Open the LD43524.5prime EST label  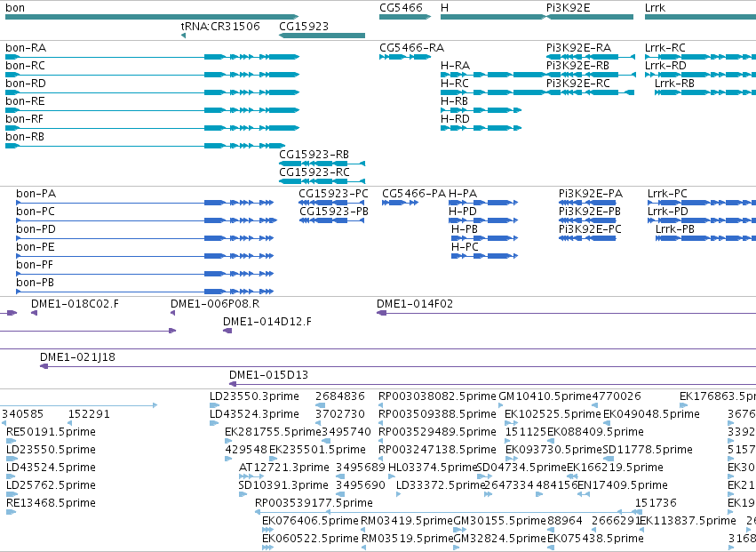click(x=51, y=468)
